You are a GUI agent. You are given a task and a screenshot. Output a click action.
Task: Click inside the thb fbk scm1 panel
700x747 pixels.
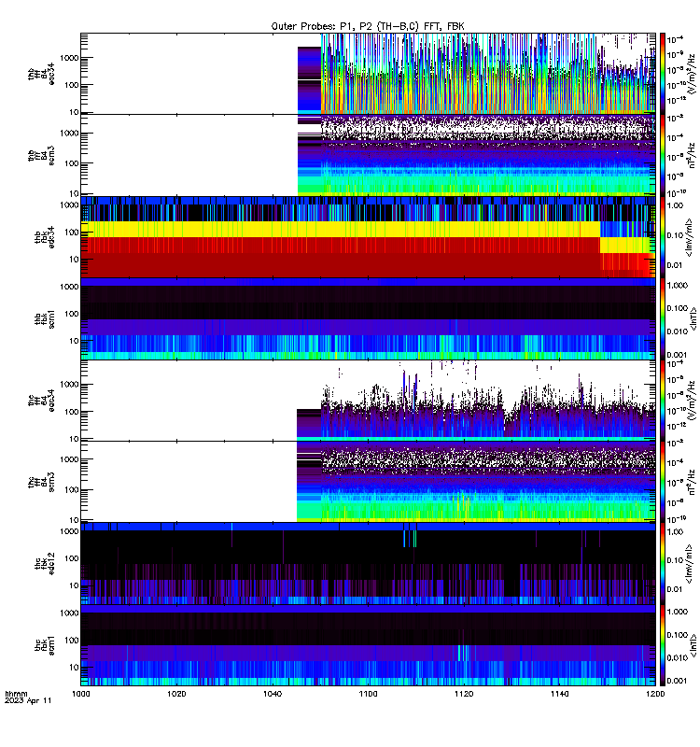tap(368, 318)
